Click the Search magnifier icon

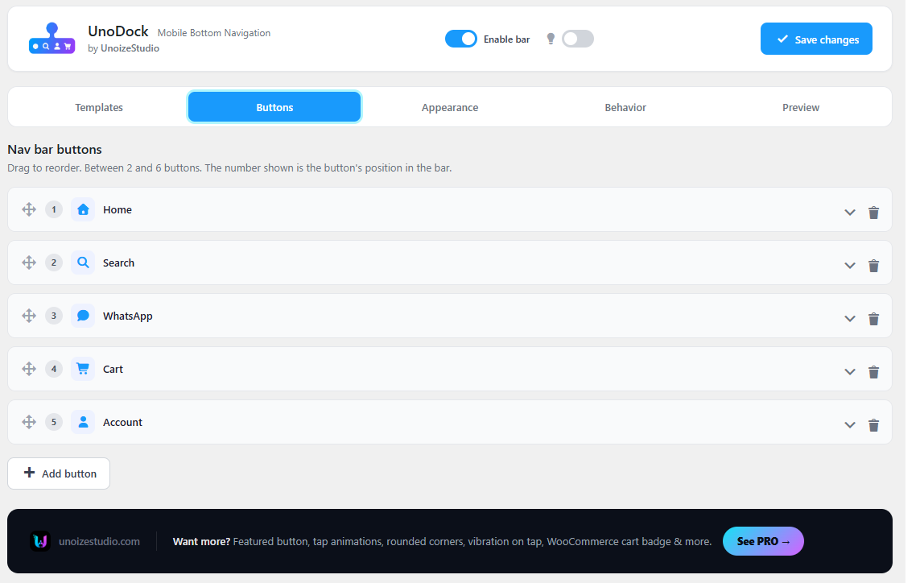point(83,263)
